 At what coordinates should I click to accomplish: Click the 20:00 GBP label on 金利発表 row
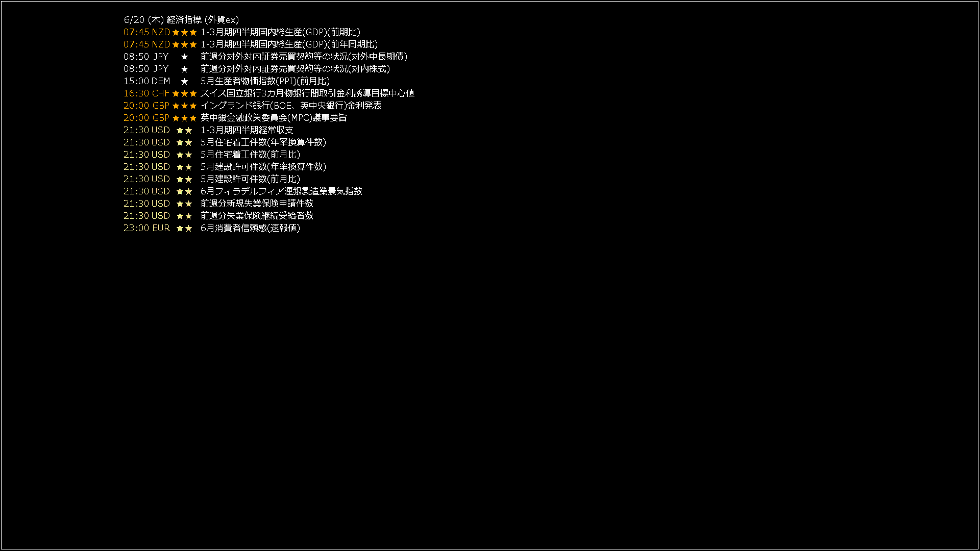[146, 106]
